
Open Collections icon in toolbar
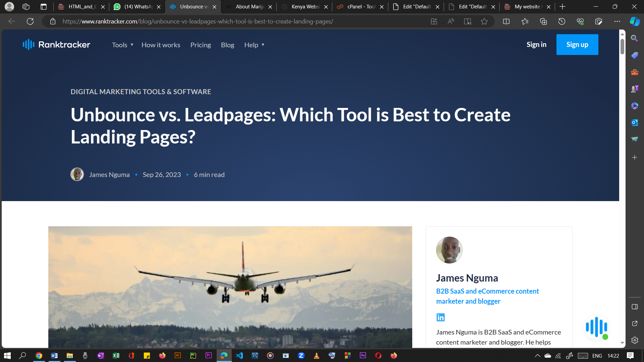(x=543, y=21)
